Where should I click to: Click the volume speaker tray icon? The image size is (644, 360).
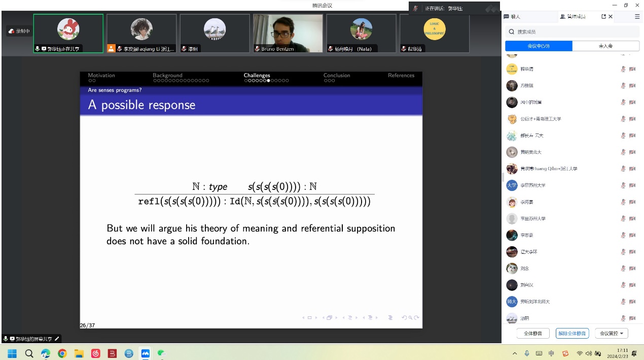tap(589, 353)
